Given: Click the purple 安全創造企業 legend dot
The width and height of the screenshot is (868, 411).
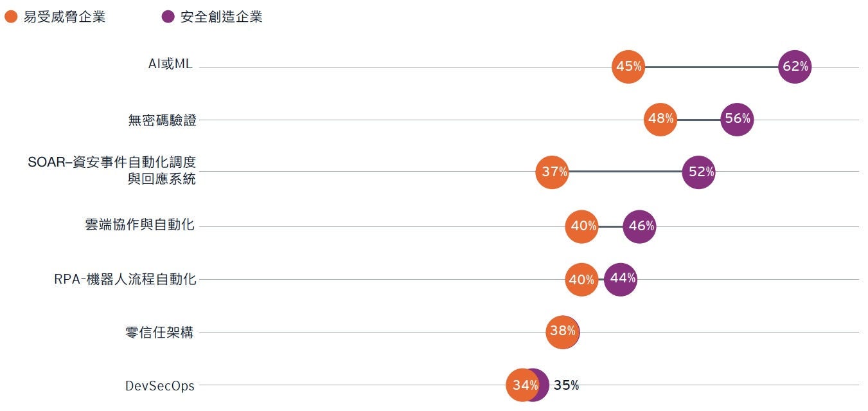Looking at the screenshot, I should 168,17.
